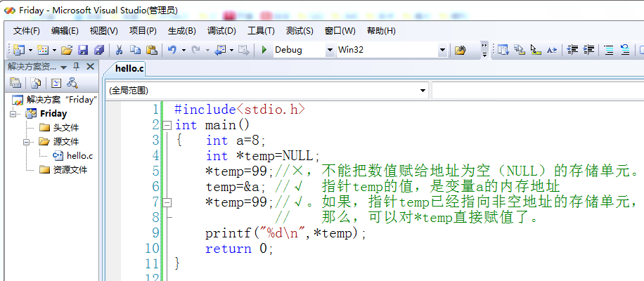Select the 资源文件 folder
The width and height of the screenshot is (644, 281).
tap(70, 169)
